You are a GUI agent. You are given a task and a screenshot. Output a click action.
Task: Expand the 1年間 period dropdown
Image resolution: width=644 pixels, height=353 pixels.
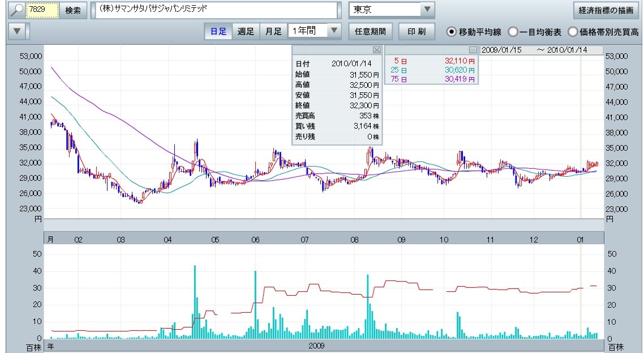(x=334, y=31)
